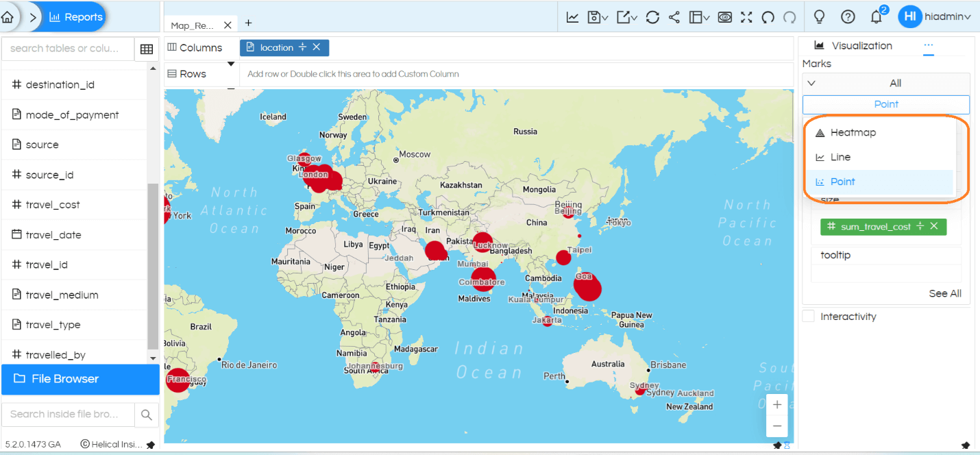Click the hourglass icon below the map
Viewport: 980px width, 455px height.
tap(787, 446)
